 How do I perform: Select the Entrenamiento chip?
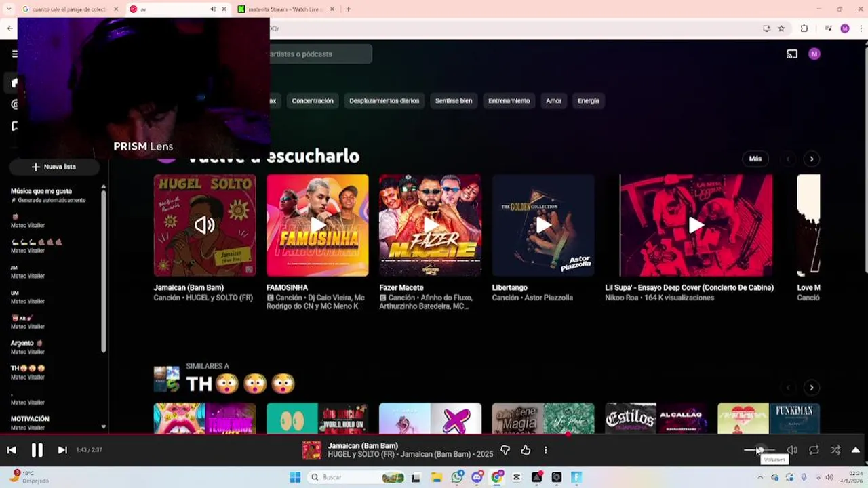tap(509, 100)
